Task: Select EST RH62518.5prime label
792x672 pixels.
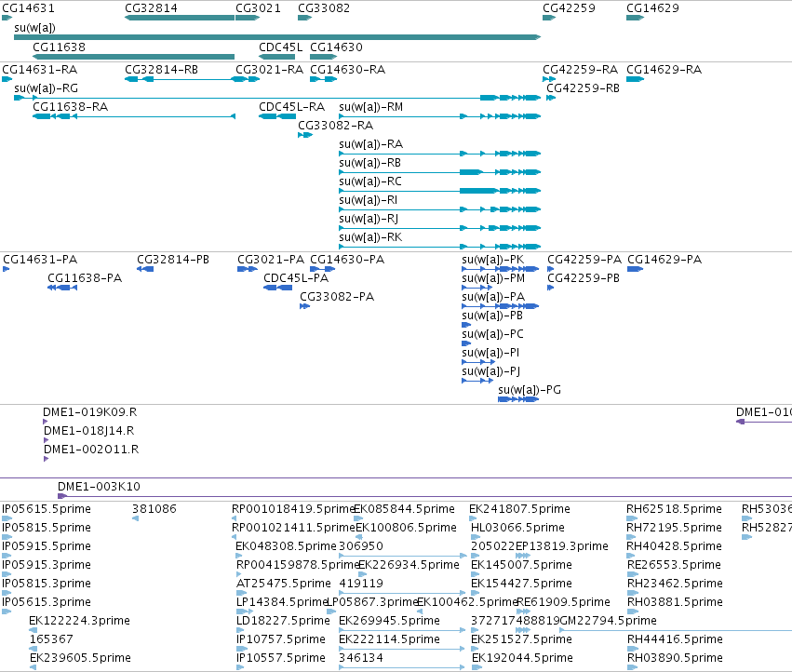Action: pos(675,509)
